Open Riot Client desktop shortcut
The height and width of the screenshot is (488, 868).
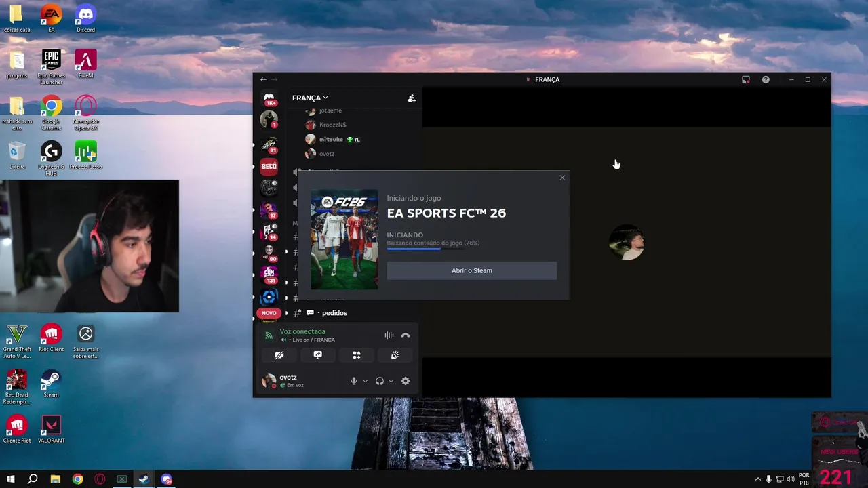[x=52, y=338]
